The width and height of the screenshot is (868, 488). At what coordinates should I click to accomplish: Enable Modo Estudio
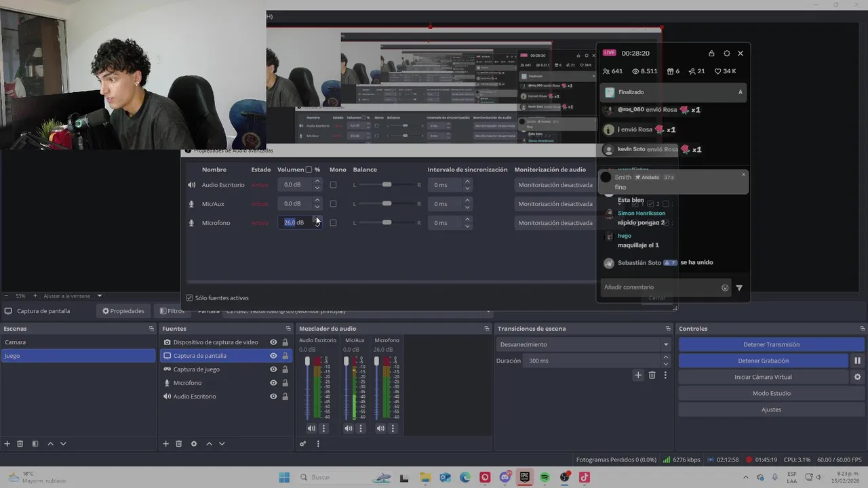(771, 393)
